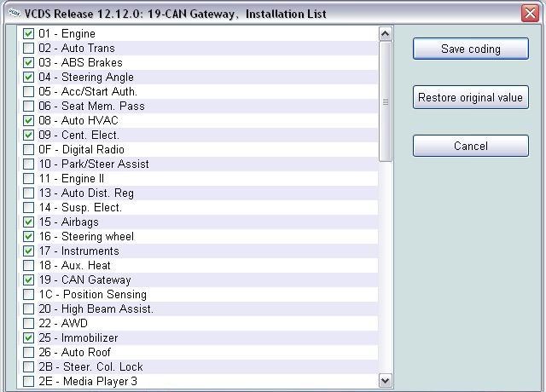Check 05 - Acc/Start Auth. box
Screen dimensions: 546x392
[x=28, y=91]
